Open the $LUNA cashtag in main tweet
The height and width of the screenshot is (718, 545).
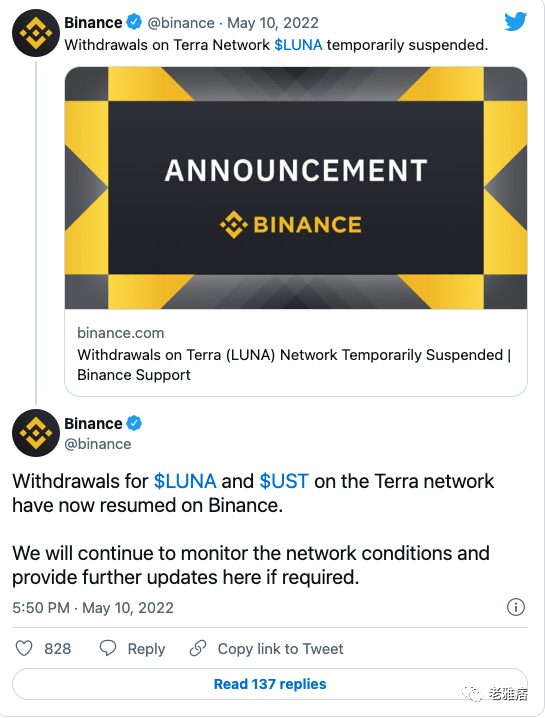click(185, 481)
